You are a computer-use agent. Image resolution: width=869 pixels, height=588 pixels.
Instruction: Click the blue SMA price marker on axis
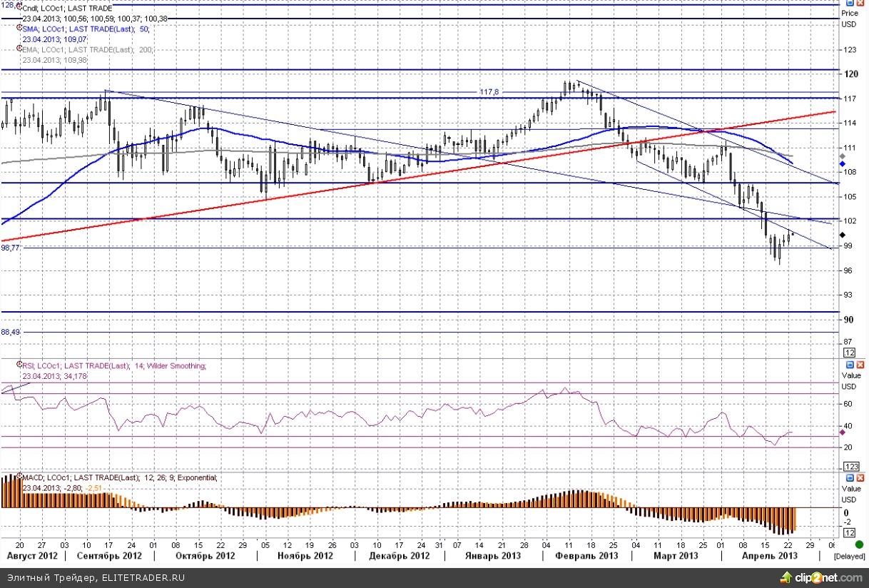[843, 164]
